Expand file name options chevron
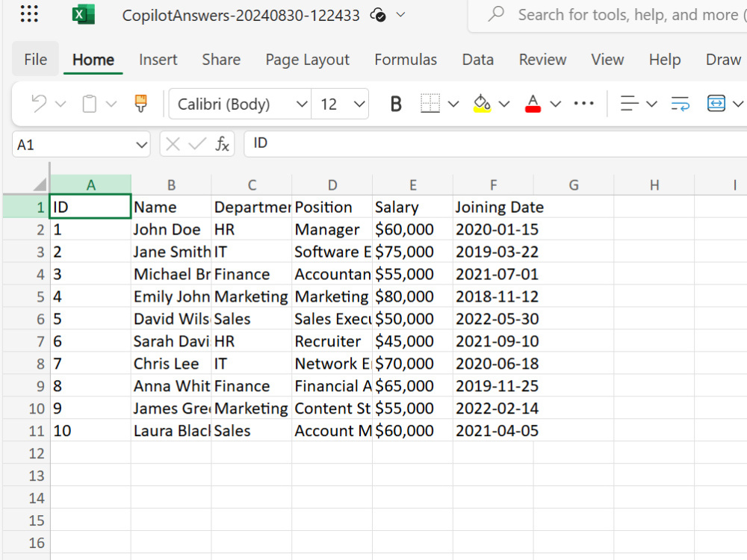The width and height of the screenshot is (747, 560). 400,15
